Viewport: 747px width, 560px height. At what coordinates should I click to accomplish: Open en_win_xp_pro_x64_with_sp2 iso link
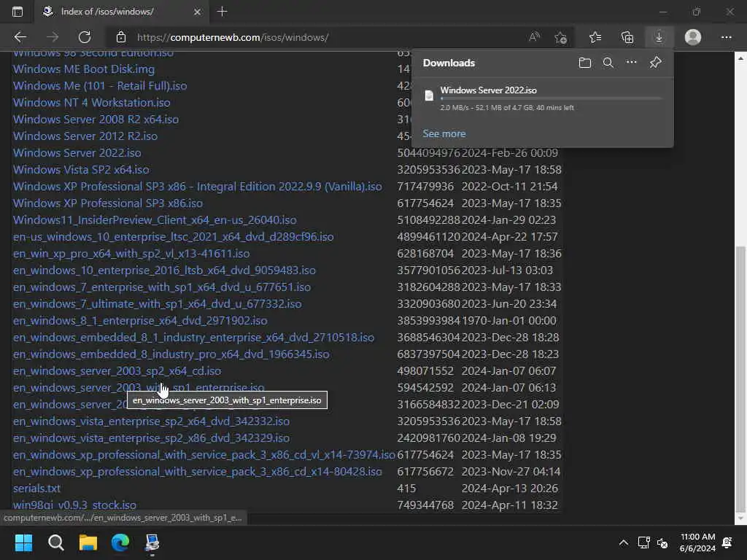click(131, 253)
